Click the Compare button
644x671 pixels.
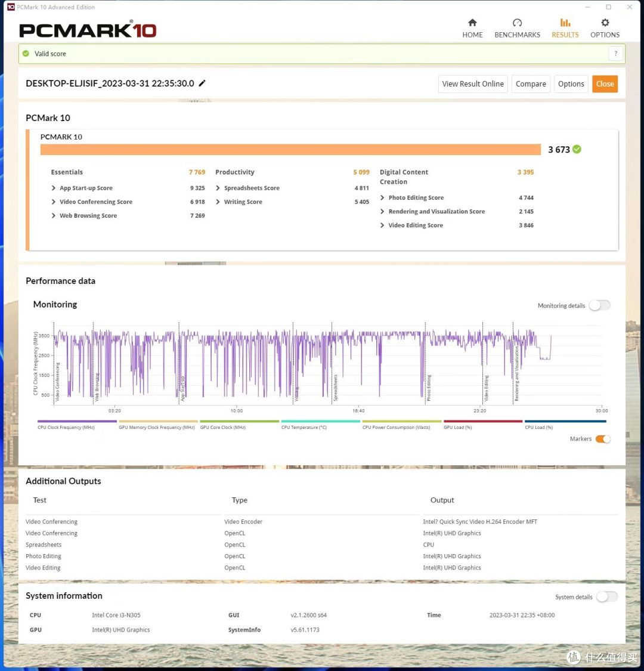tap(531, 84)
